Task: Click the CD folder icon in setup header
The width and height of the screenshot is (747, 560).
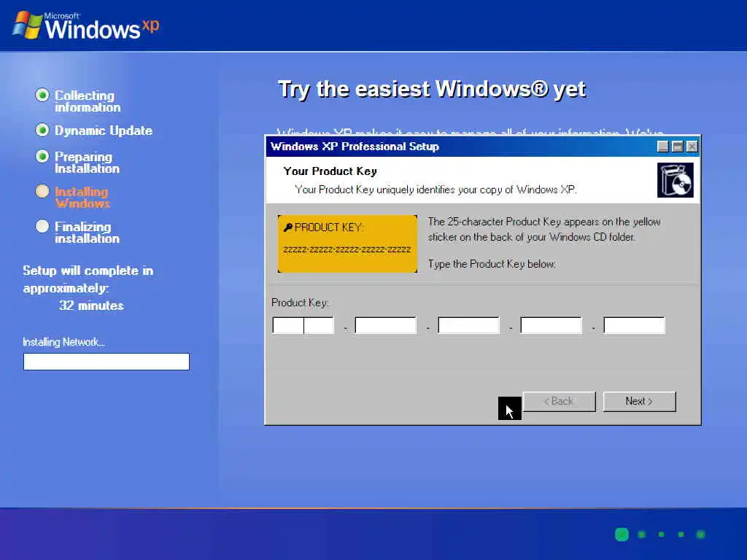Action: point(676,180)
